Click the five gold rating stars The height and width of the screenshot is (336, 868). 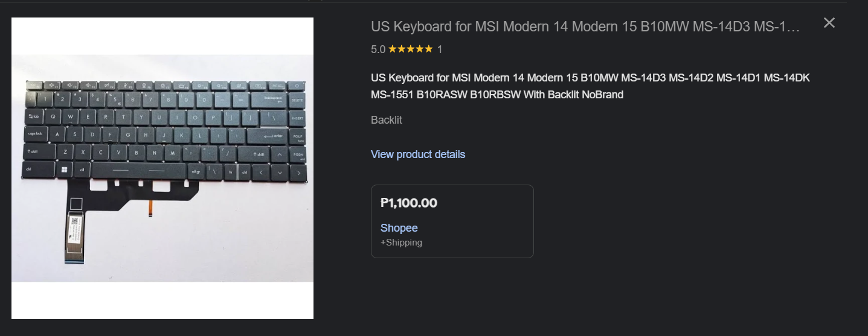click(x=410, y=49)
